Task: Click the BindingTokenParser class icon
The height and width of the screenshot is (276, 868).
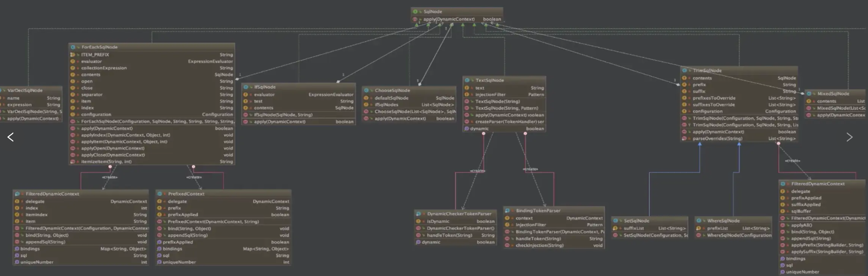Action: pos(508,211)
